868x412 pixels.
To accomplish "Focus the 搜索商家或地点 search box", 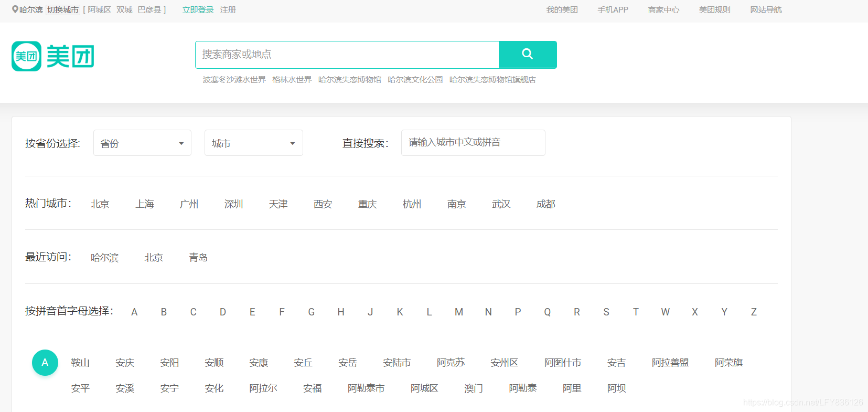I will click(347, 55).
